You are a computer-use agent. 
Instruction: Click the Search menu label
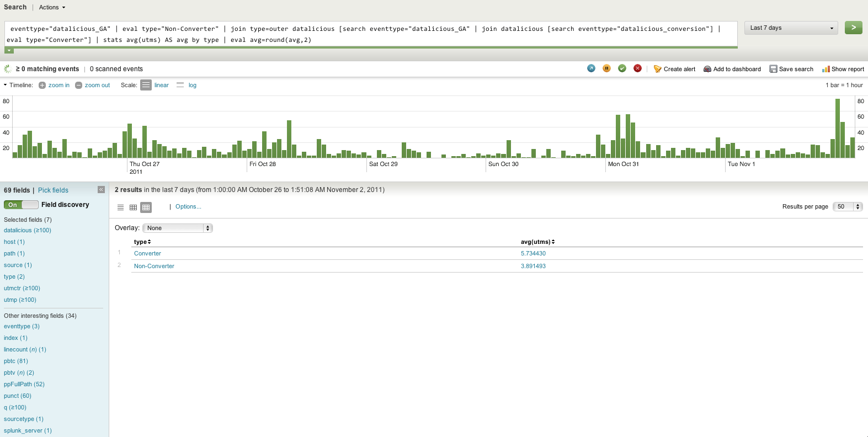[x=15, y=7]
